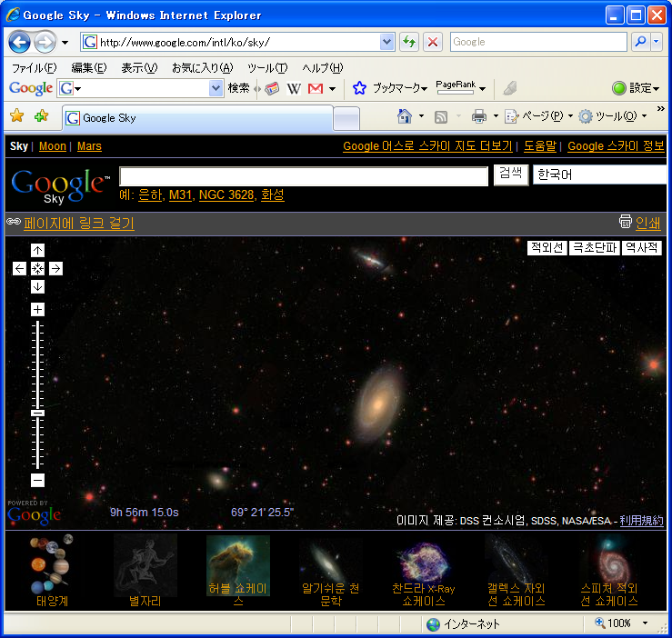Image resolution: width=672 pixels, height=638 pixels.
Task: Click the Home icon in command bar
Action: point(405,116)
